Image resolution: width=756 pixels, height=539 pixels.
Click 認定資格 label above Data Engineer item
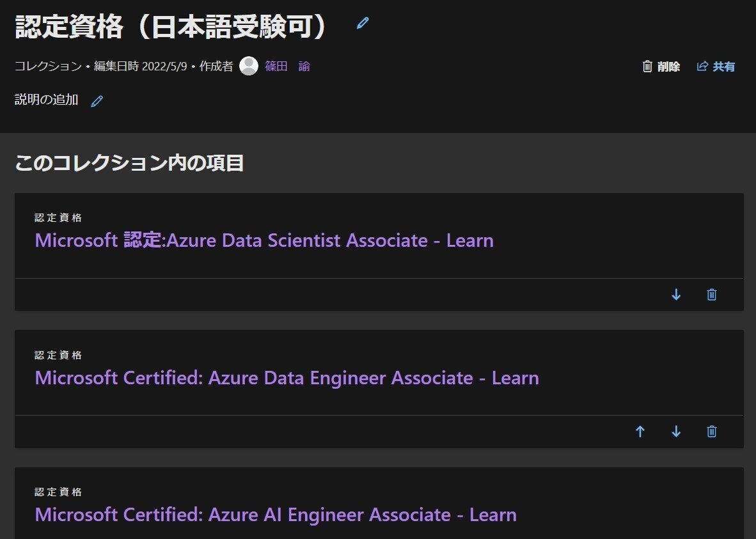[58, 355]
